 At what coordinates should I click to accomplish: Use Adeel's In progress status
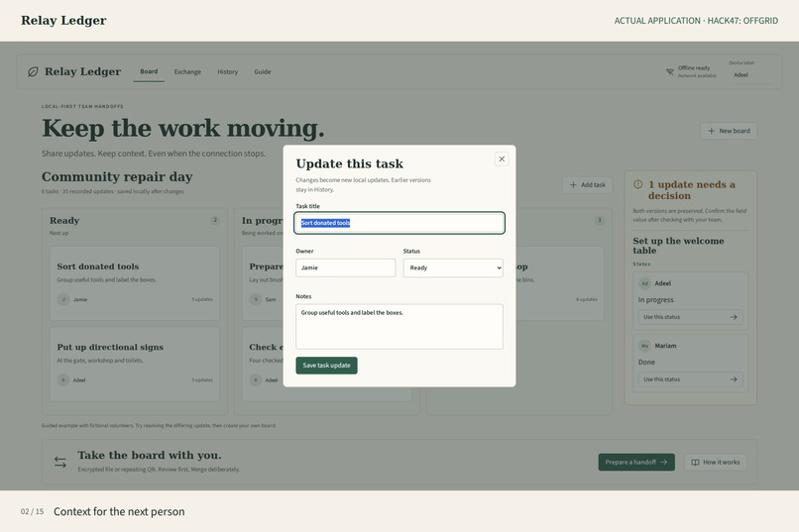tap(691, 317)
